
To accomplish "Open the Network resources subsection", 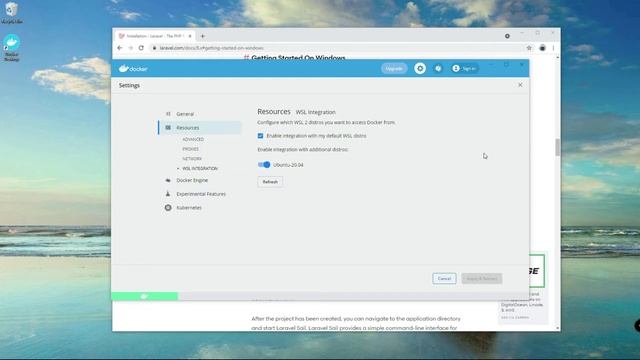I will [192, 159].
